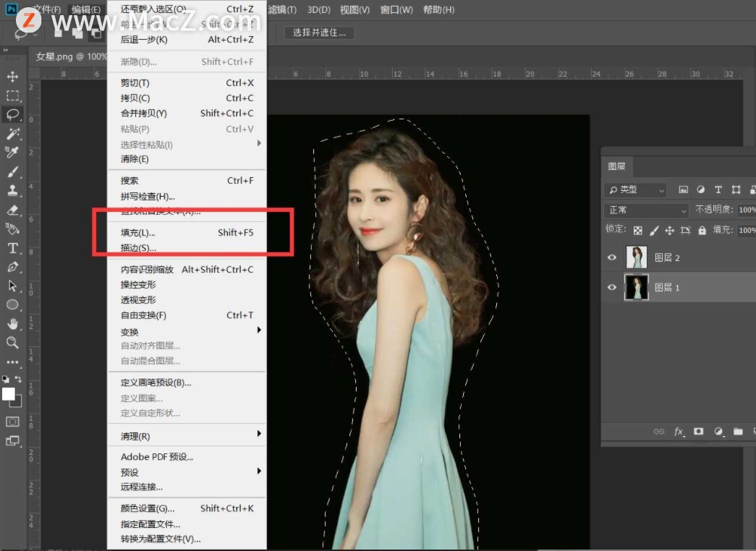The image size is (756, 551).
Task: Expand the 变换 submenu
Action: (187, 332)
